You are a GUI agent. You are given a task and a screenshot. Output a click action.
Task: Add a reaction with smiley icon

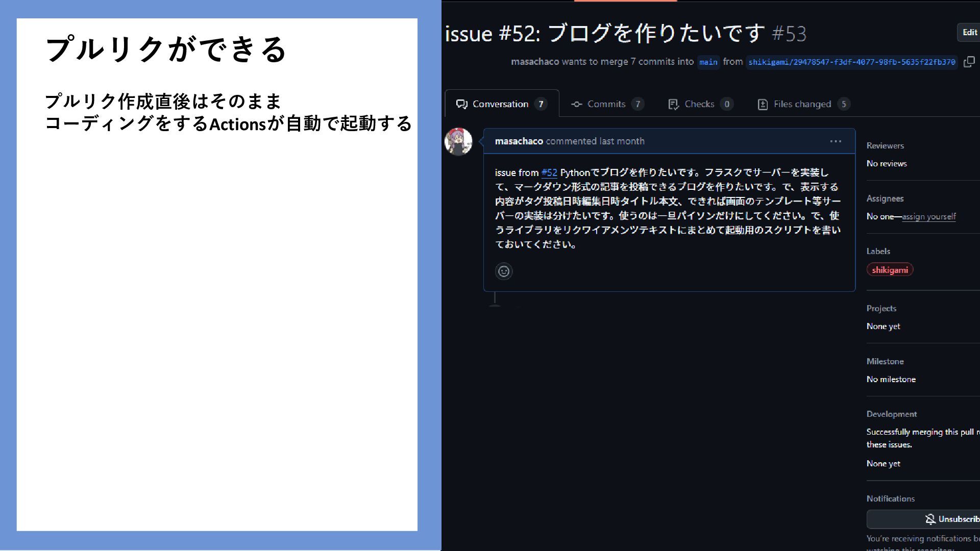[x=504, y=271]
